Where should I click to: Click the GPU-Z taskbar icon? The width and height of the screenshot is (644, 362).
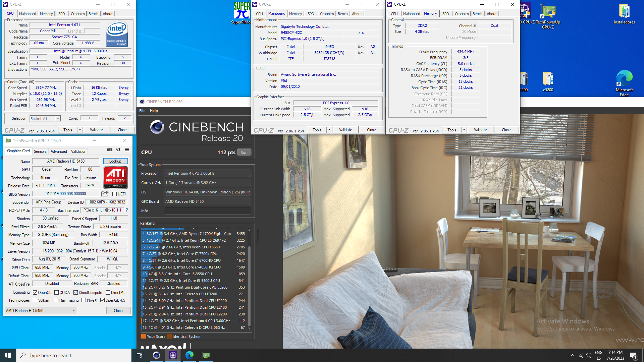point(206,355)
